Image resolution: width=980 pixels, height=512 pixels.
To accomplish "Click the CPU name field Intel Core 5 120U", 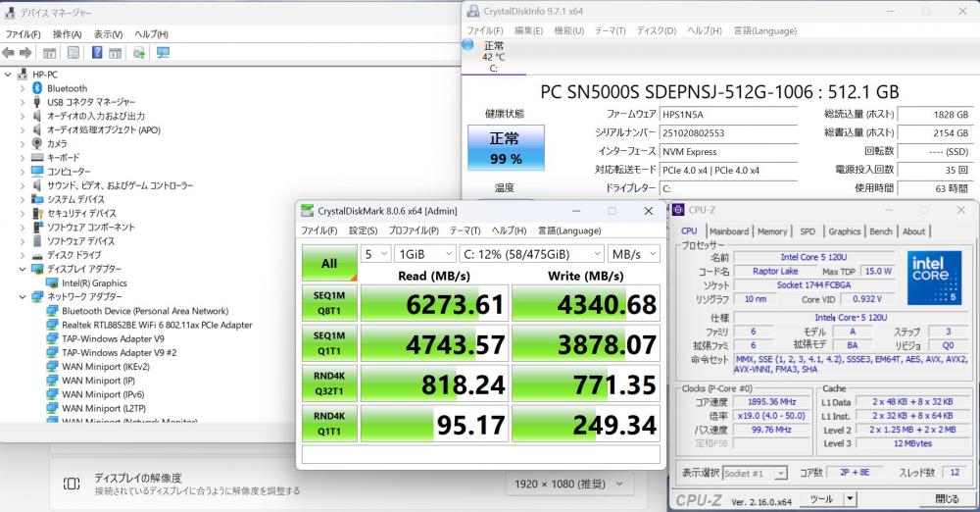I will 813,257.
